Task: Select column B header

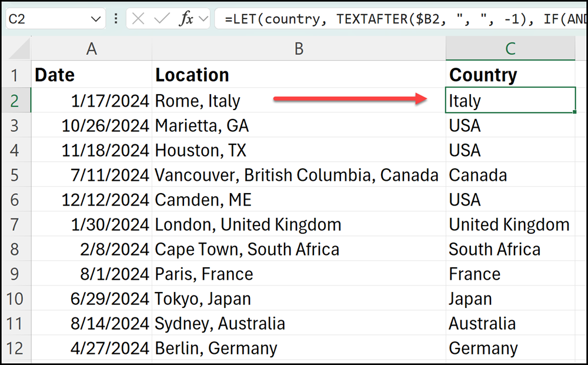Action: [299, 49]
